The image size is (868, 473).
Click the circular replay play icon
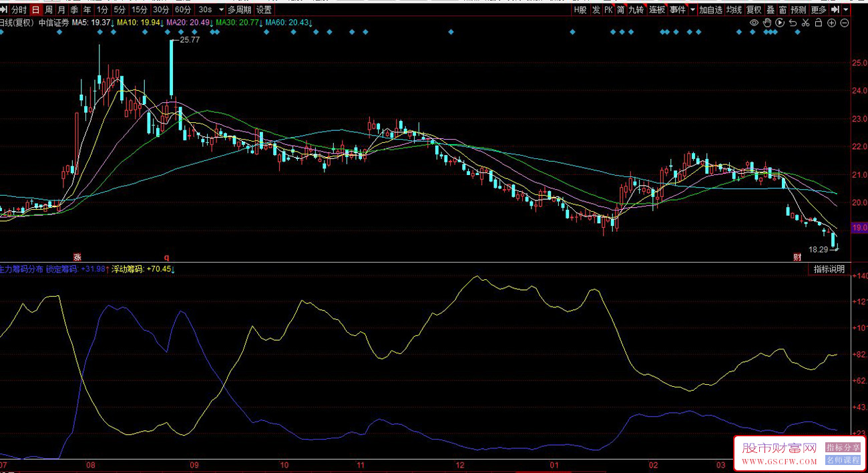coord(780,23)
